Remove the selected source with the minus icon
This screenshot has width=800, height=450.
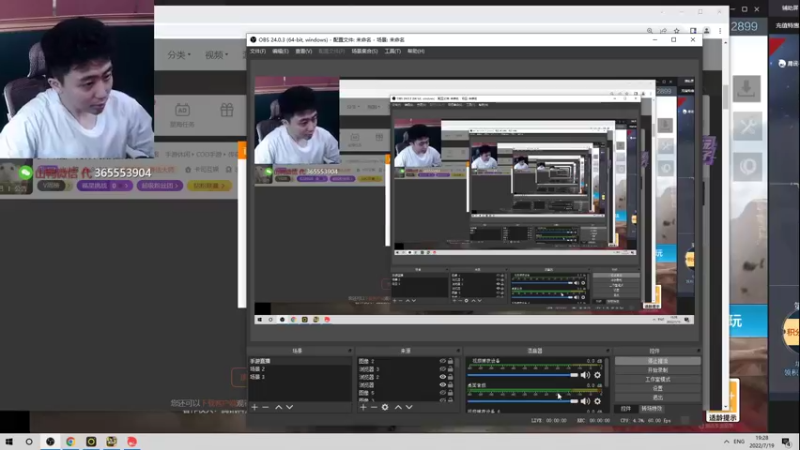374,407
